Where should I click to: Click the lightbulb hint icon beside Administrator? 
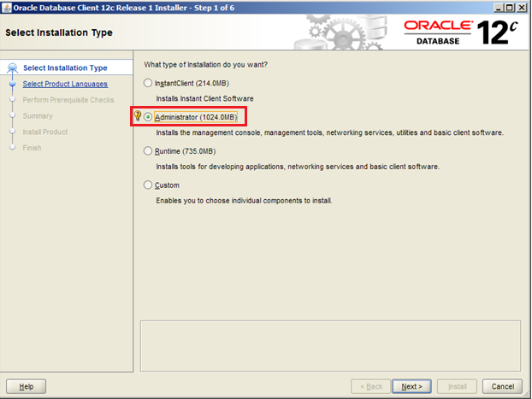pos(138,115)
